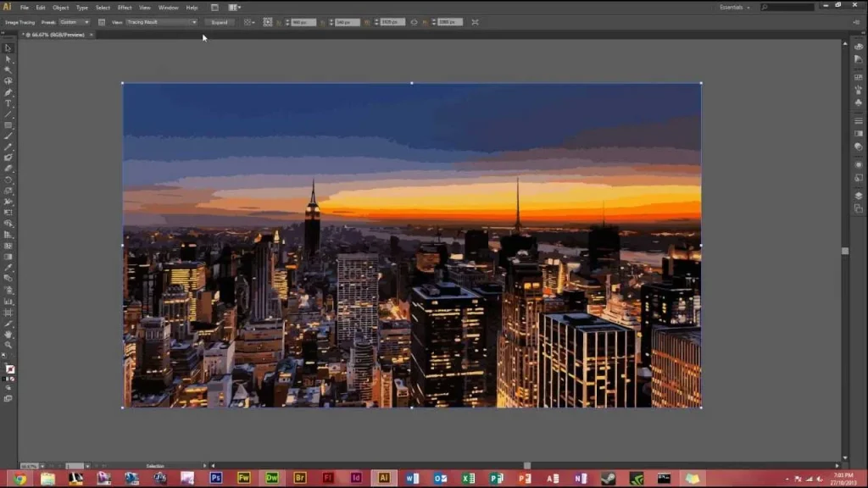This screenshot has width=868, height=488.
Task: Open the Stroke panel icon in right dock
Action: click(858, 120)
